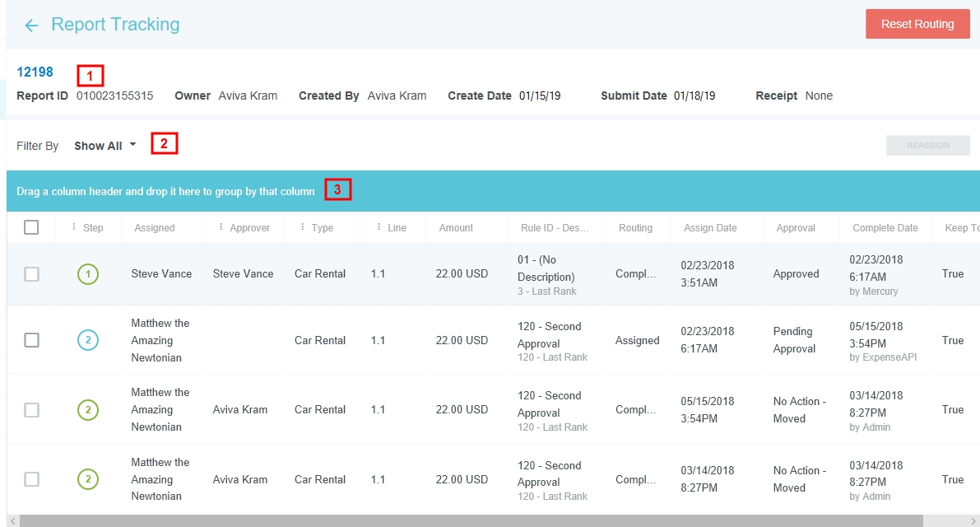Open the Show All filter dropdown
This screenshot has width=980, height=527.
105,146
